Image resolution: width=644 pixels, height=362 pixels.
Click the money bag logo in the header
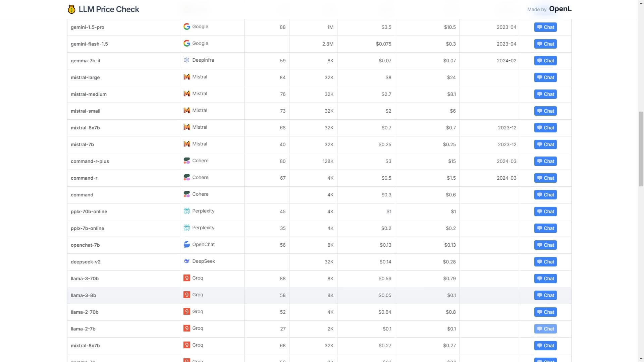coord(71,9)
